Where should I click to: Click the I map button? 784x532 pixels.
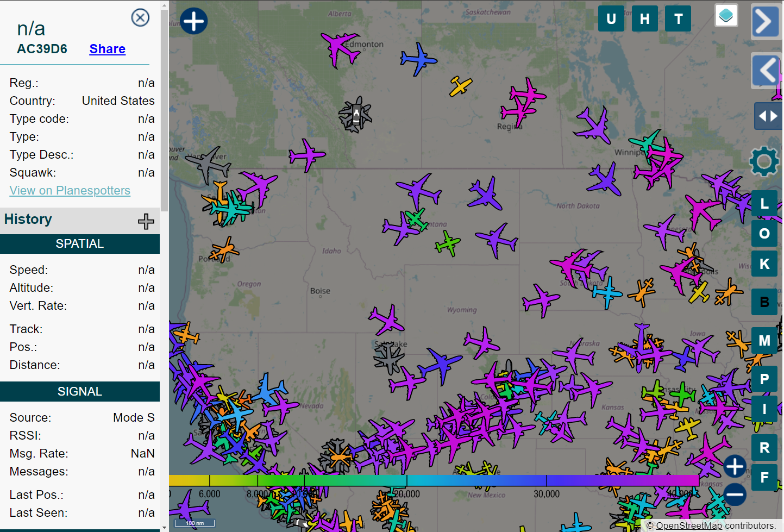point(764,409)
